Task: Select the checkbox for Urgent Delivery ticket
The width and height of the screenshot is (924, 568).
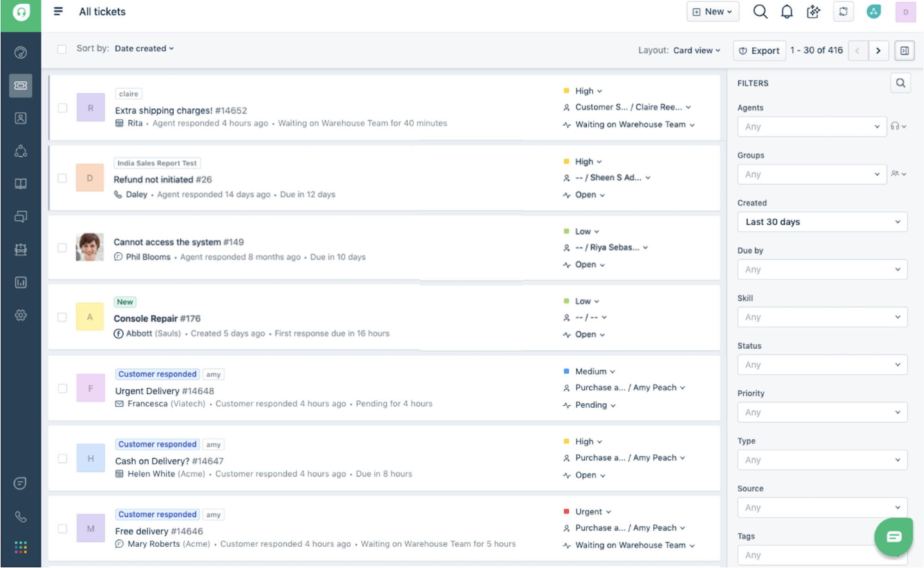Action: [x=62, y=388]
